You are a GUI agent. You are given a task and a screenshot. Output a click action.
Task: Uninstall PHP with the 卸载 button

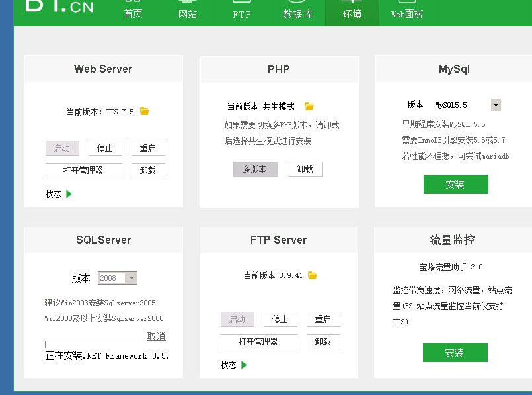(x=305, y=169)
